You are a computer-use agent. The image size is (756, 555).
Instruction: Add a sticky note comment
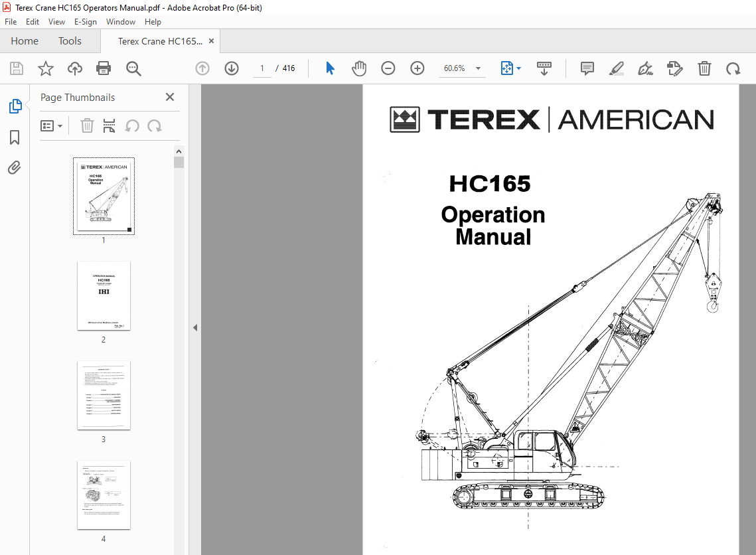[x=587, y=68]
